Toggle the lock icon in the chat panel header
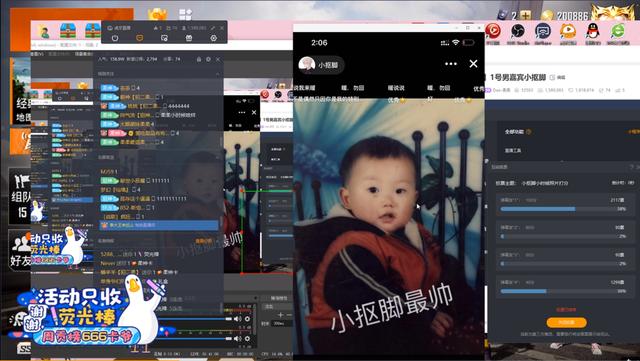 coord(199,59)
